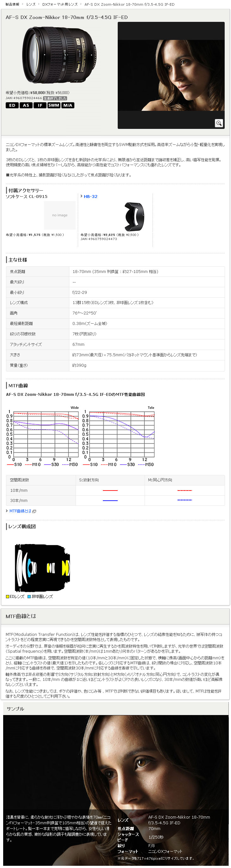
Task: Click the SWM feature badge
Action: (53, 105)
